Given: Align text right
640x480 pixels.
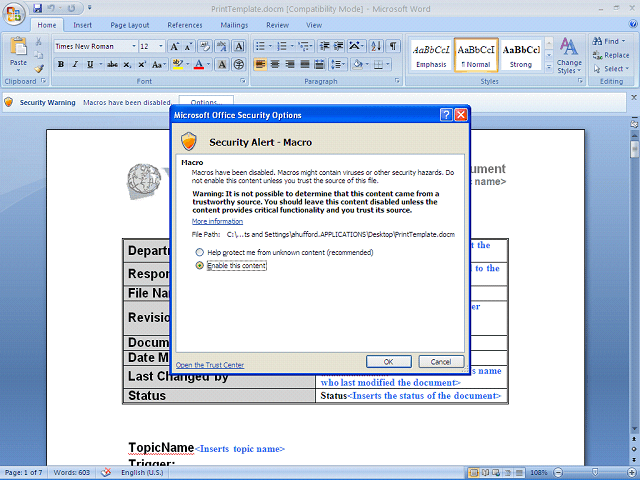Looking at the screenshot, I should [x=290, y=64].
